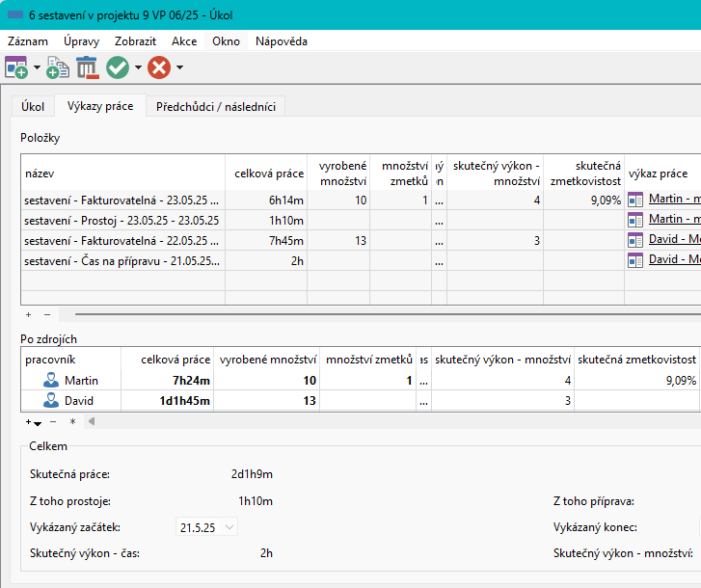This screenshot has height=588, width=701.
Task: Click the red X cancel icon
Action: pos(159,67)
